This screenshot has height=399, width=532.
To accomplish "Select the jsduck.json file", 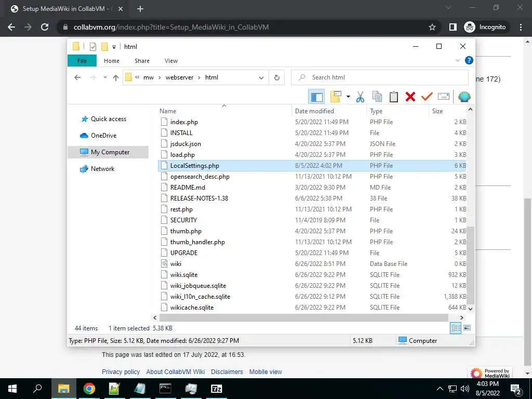I will tap(185, 143).
